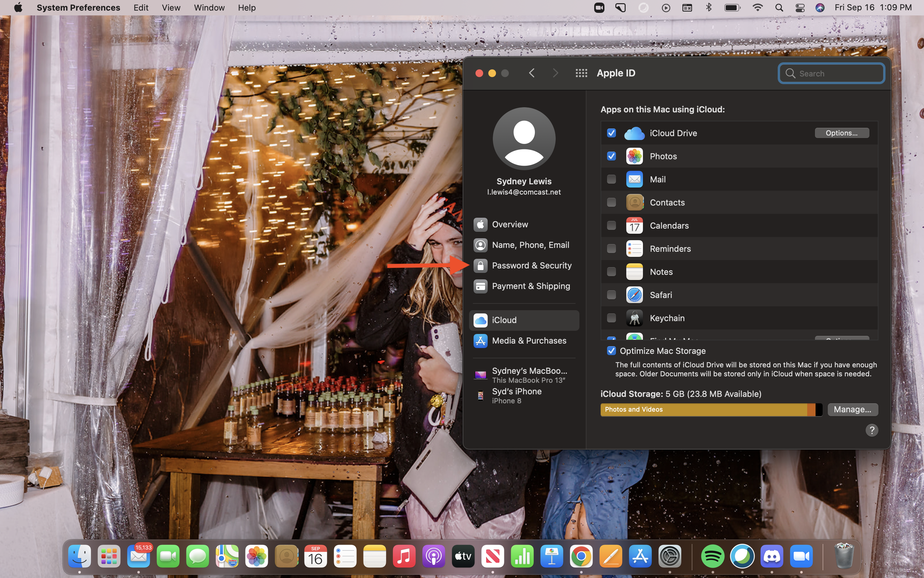Click Manage iCloud storage button
The height and width of the screenshot is (578, 924).
(x=852, y=409)
